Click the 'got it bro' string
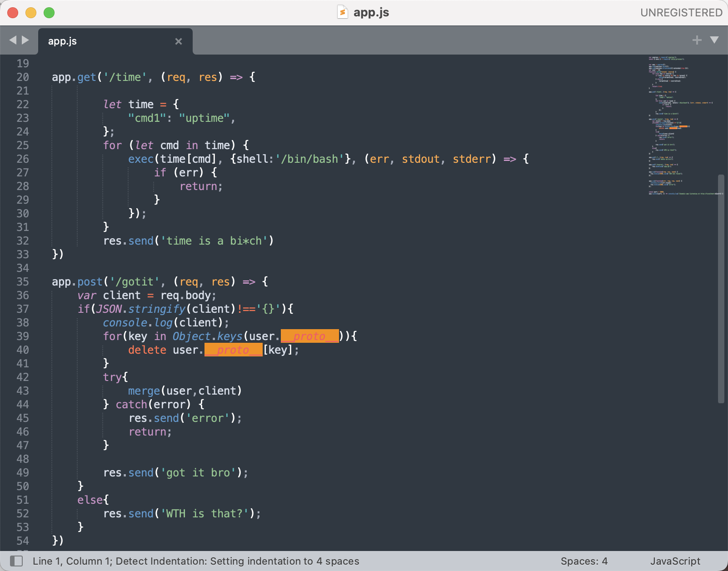 coord(198,473)
